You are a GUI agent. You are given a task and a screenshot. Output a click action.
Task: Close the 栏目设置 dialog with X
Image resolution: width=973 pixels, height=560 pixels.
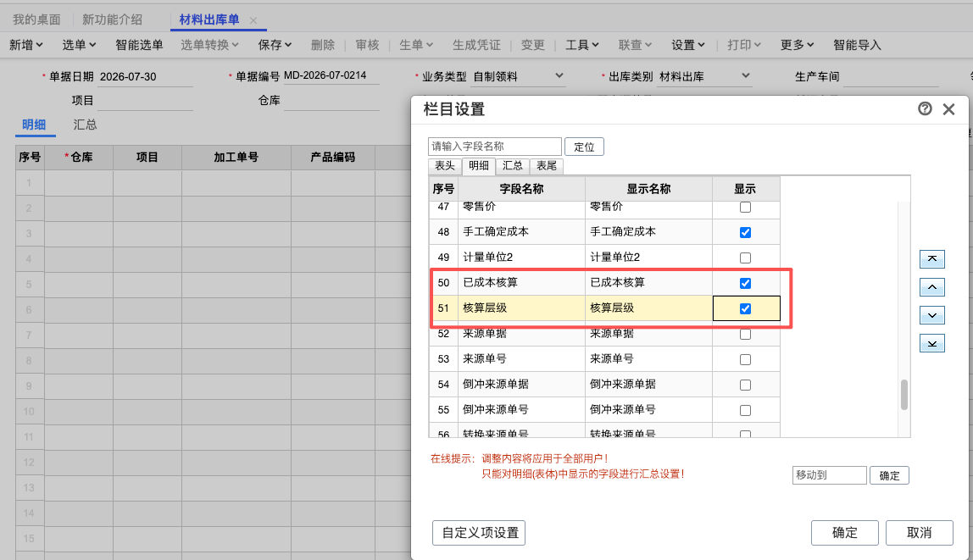pyautogui.click(x=948, y=109)
